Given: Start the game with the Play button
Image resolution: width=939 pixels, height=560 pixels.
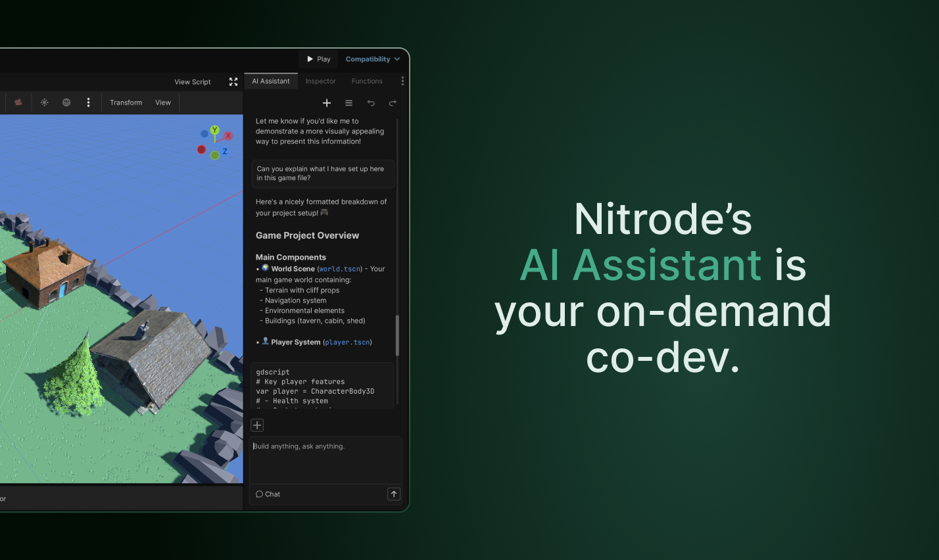Looking at the screenshot, I should click(319, 59).
